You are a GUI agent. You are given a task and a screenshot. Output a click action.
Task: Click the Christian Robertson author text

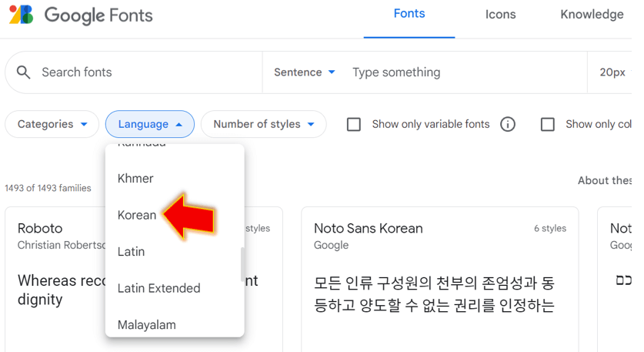coord(62,245)
